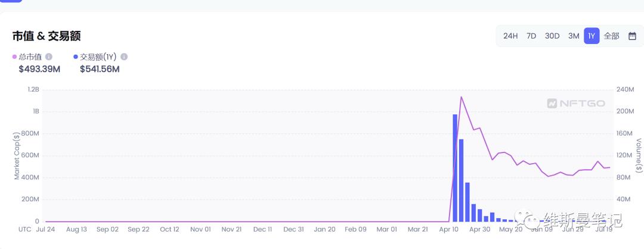Show all data with 全部 tab
Screen dimensions: 644x249
tap(612, 36)
